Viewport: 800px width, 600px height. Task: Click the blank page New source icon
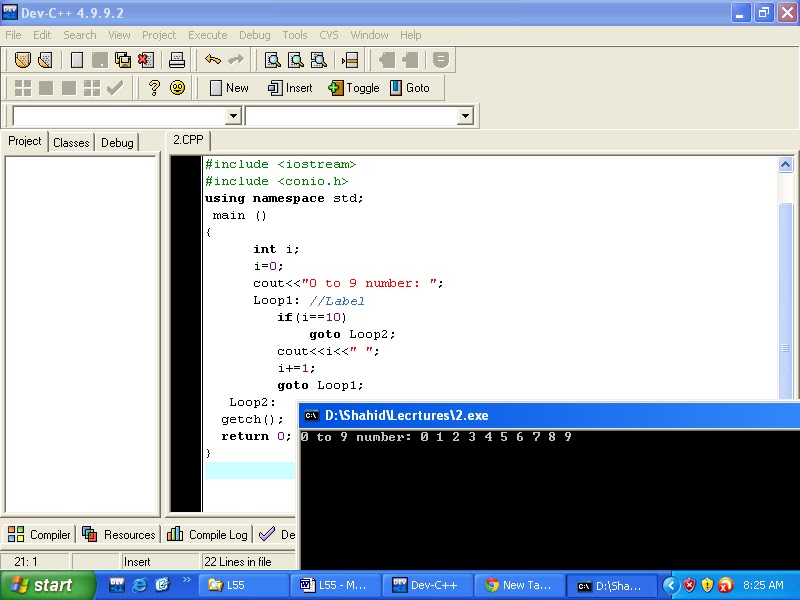click(x=77, y=60)
